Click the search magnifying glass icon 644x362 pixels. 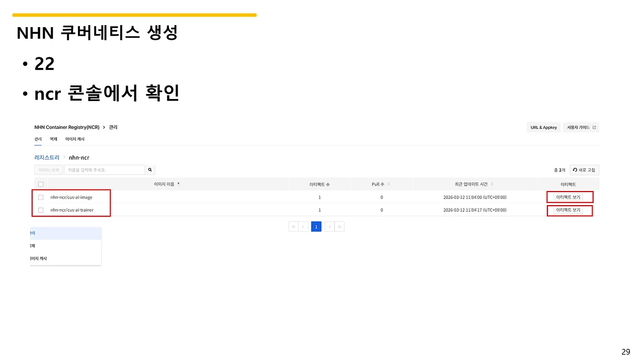click(x=149, y=169)
